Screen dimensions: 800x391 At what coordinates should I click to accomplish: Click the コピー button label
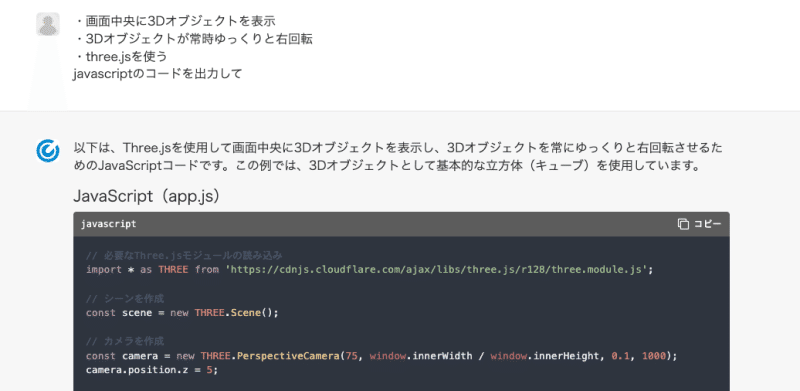pyautogui.click(x=707, y=224)
